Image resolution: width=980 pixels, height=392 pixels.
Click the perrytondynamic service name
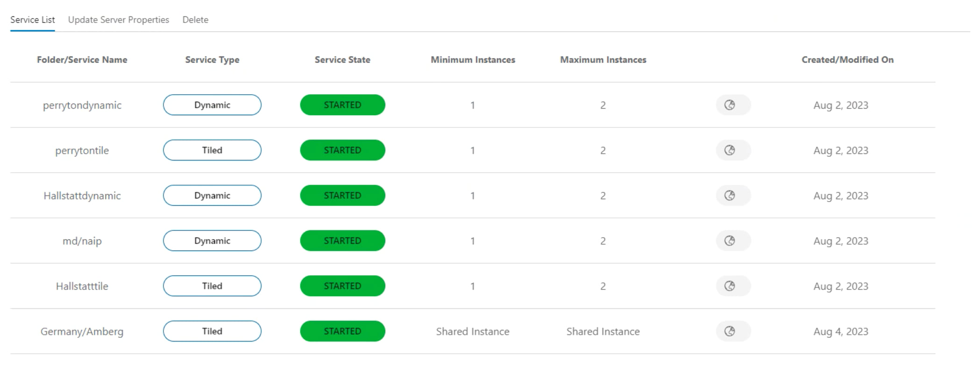pos(82,105)
